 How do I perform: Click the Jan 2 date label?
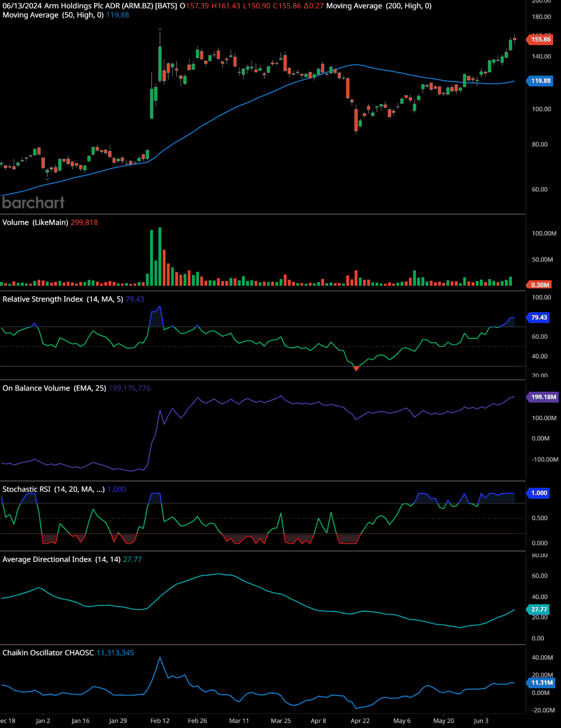click(x=43, y=721)
